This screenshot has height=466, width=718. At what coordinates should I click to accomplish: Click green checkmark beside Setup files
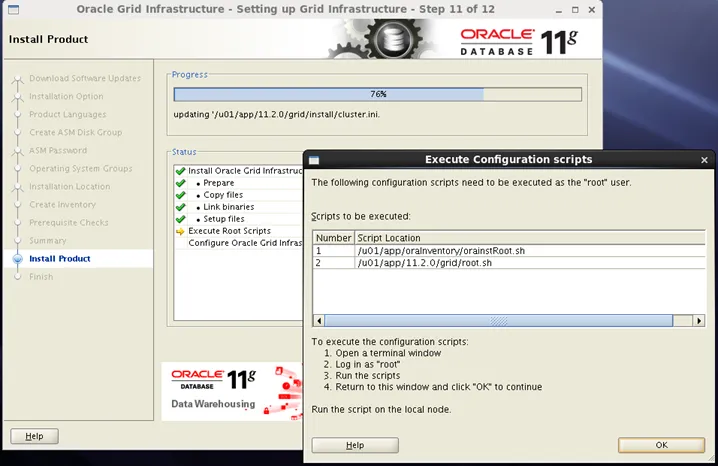pyautogui.click(x=180, y=219)
